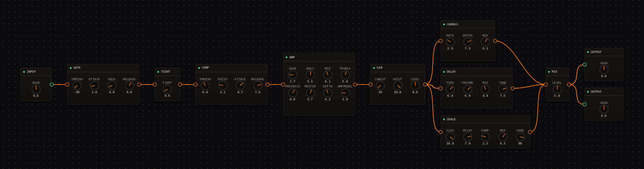Click the CAB LOWCUT knob

point(380,85)
